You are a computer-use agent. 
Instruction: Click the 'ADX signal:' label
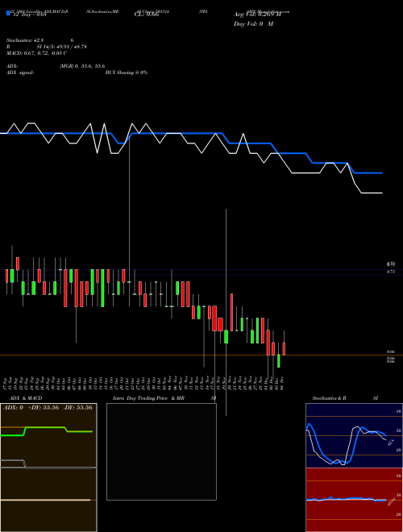20,73
